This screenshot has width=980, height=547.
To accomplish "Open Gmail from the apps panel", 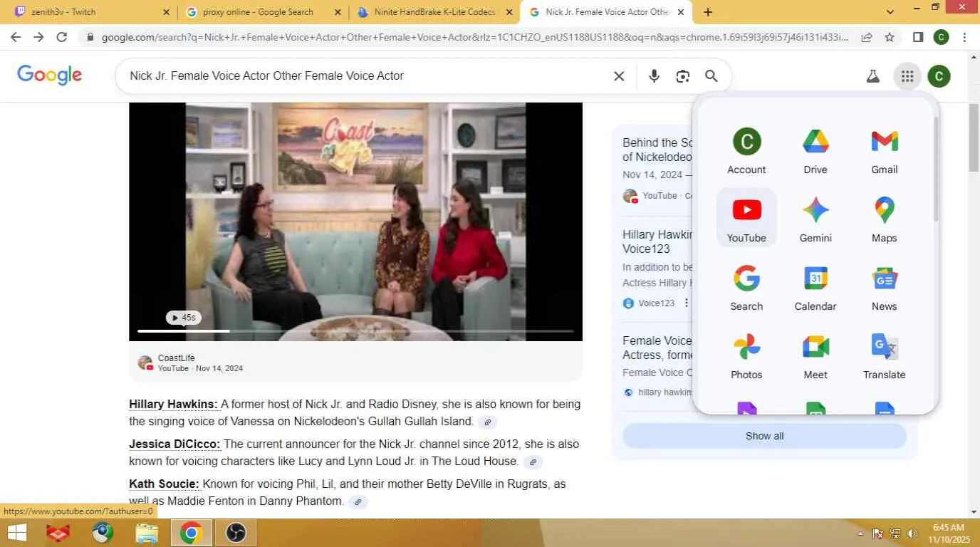I will (x=884, y=150).
